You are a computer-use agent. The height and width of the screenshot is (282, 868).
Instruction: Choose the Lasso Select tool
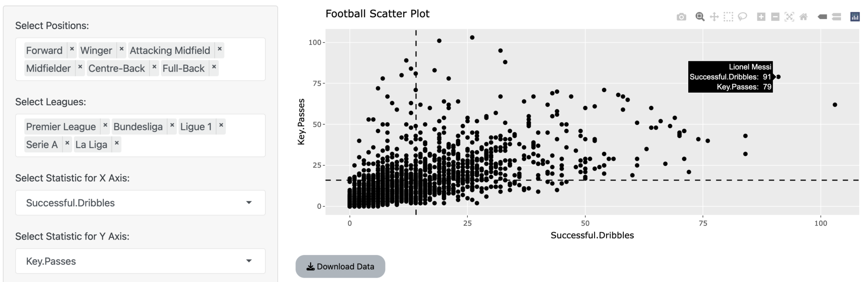click(x=743, y=17)
